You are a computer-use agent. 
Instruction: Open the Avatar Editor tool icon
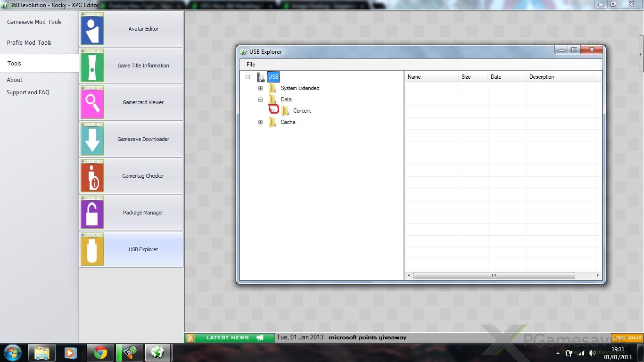(92, 29)
